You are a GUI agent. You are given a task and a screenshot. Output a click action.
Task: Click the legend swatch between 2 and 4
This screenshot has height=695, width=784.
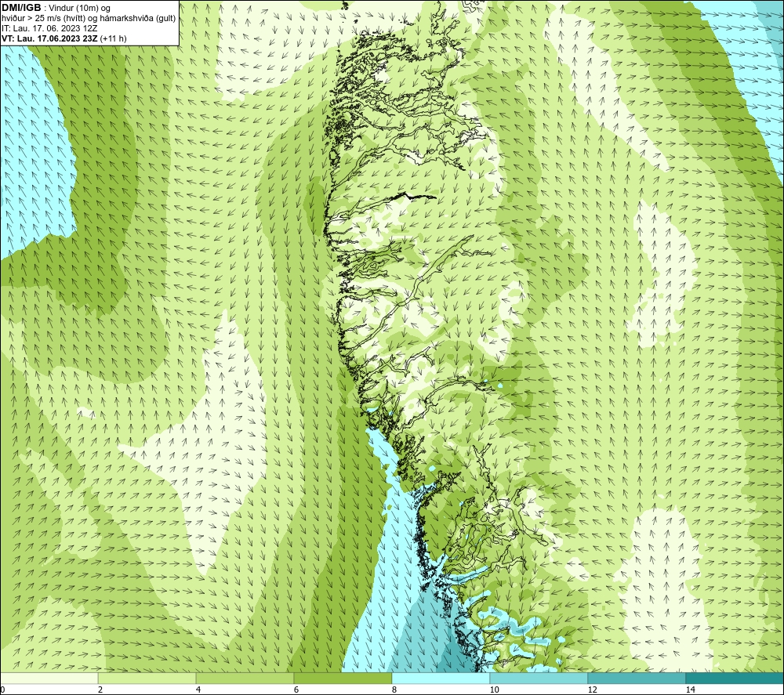tap(147, 678)
